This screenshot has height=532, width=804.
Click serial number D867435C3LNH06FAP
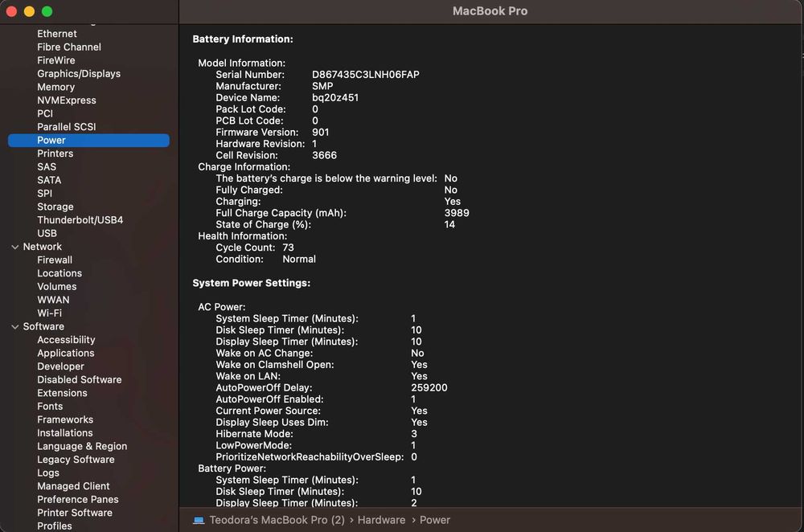point(366,75)
